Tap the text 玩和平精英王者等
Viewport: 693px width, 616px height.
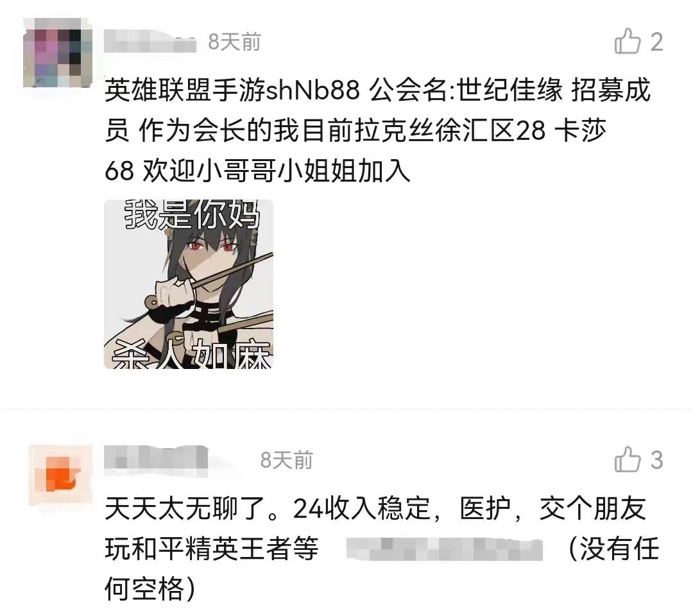click(x=212, y=549)
